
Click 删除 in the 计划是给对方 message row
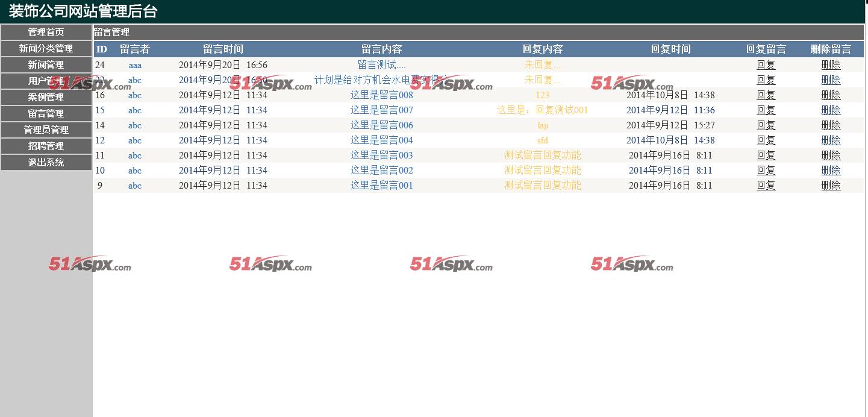pyautogui.click(x=831, y=80)
